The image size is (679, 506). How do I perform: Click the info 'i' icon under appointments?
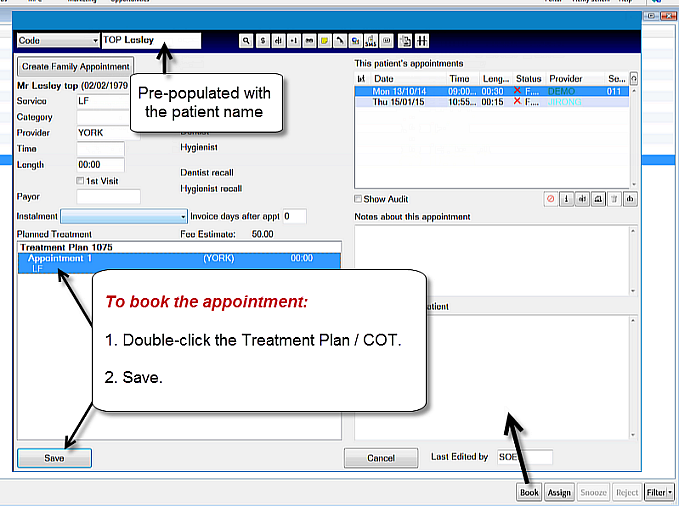(566, 199)
